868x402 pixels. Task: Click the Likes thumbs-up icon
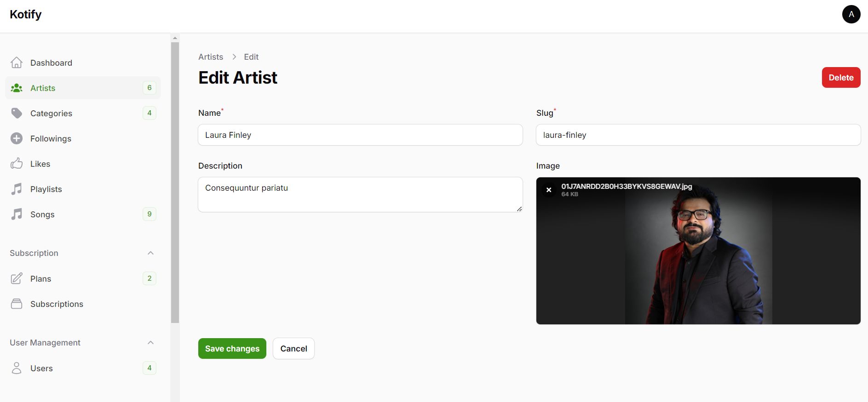click(17, 164)
